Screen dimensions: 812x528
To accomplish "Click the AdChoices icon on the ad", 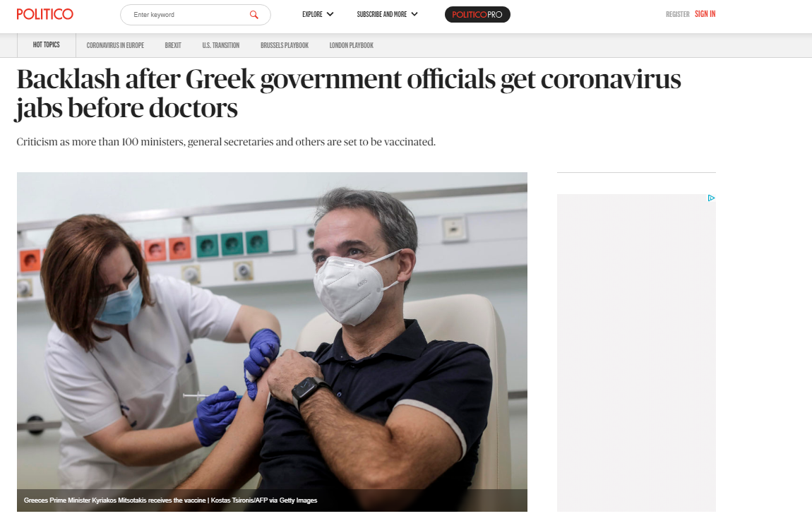I will [x=712, y=198].
